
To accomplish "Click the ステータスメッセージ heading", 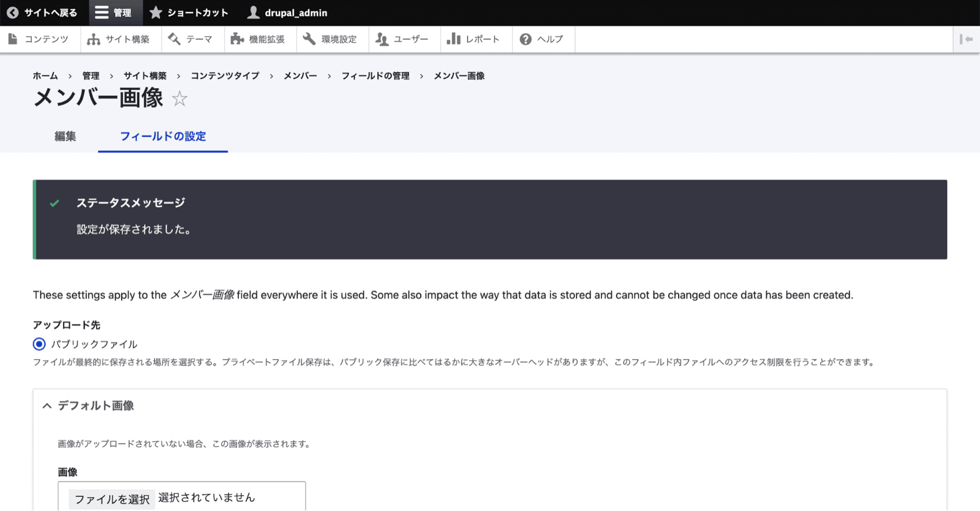I will 130,203.
